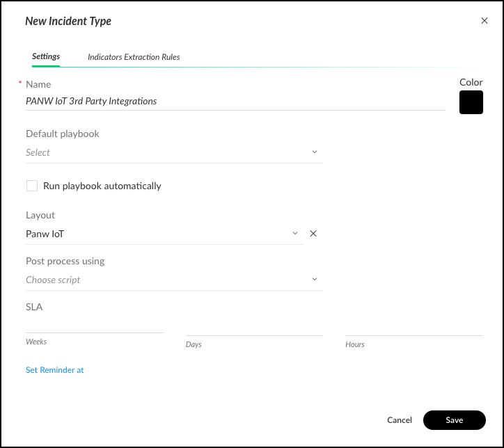Click the SLA Days field
The height and width of the screenshot is (448, 504).
point(254,327)
